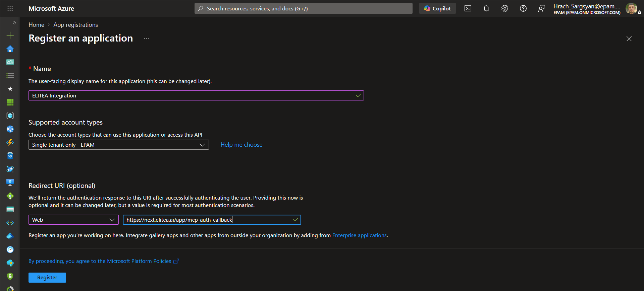644x291 pixels.
Task: Click the Redirect URI input field
Action: (212, 220)
